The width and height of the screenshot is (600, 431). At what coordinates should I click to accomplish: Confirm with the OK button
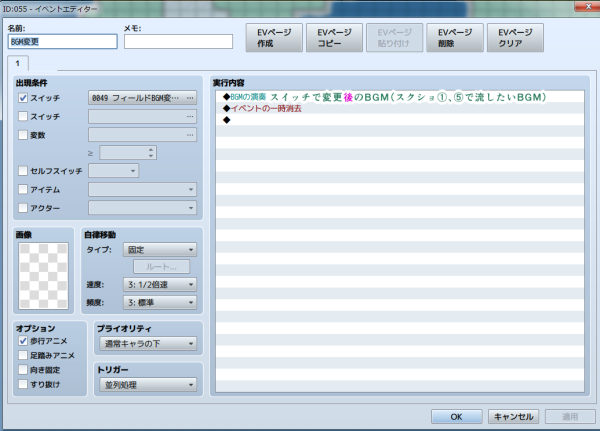(x=457, y=416)
